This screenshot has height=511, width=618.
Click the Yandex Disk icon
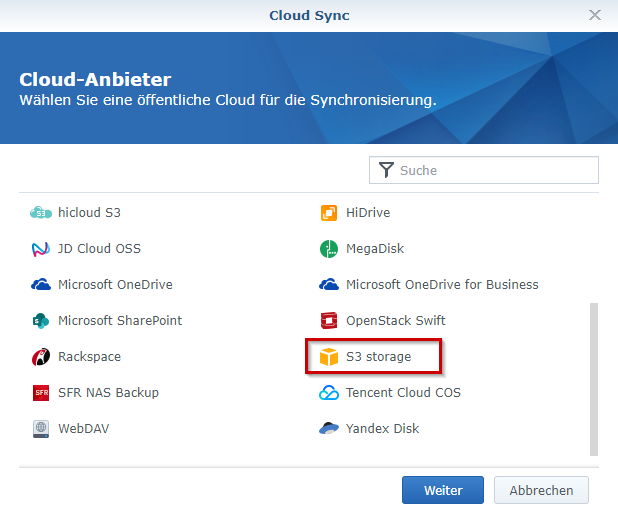point(329,428)
